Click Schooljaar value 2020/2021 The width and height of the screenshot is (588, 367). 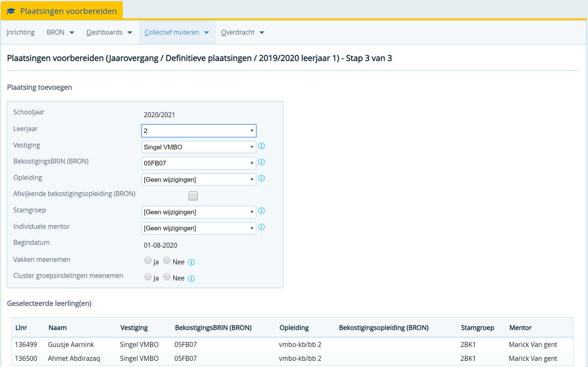(x=159, y=115)
